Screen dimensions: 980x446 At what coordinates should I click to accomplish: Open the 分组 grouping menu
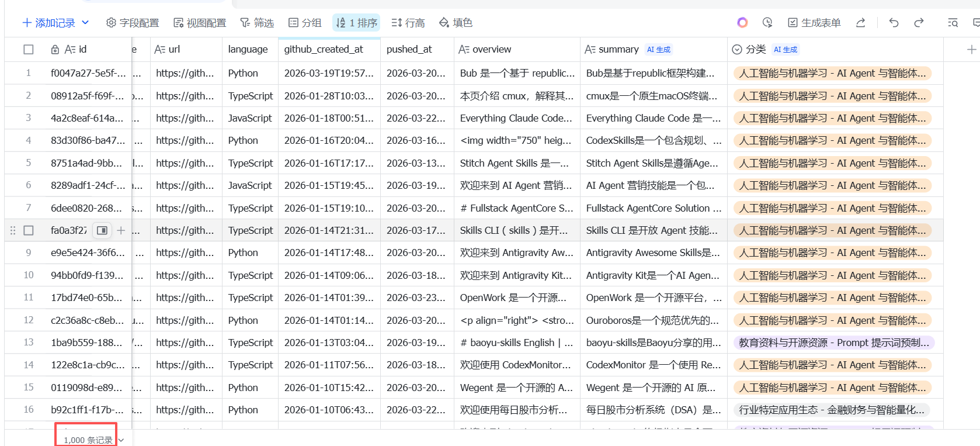(305, 23)
